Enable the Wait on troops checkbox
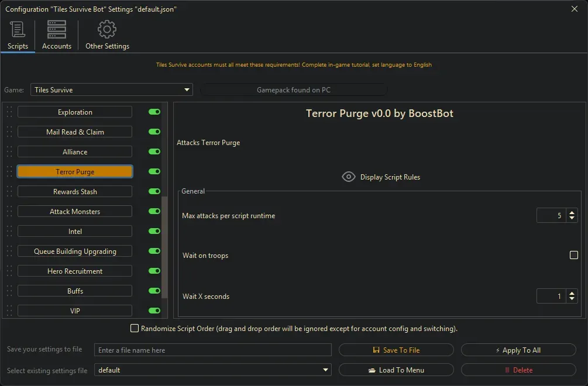Screen dimensions: 588x386 tap(573, 256)
